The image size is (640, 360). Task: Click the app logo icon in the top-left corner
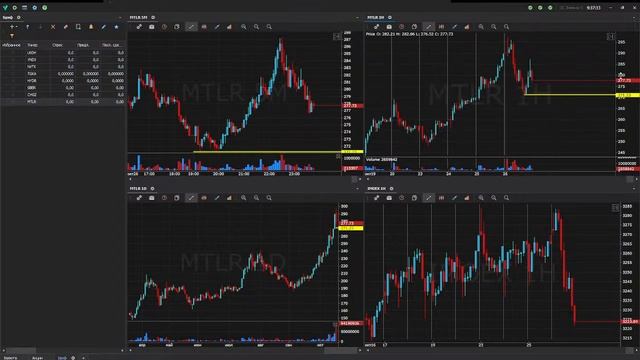[x=5, y=7]
